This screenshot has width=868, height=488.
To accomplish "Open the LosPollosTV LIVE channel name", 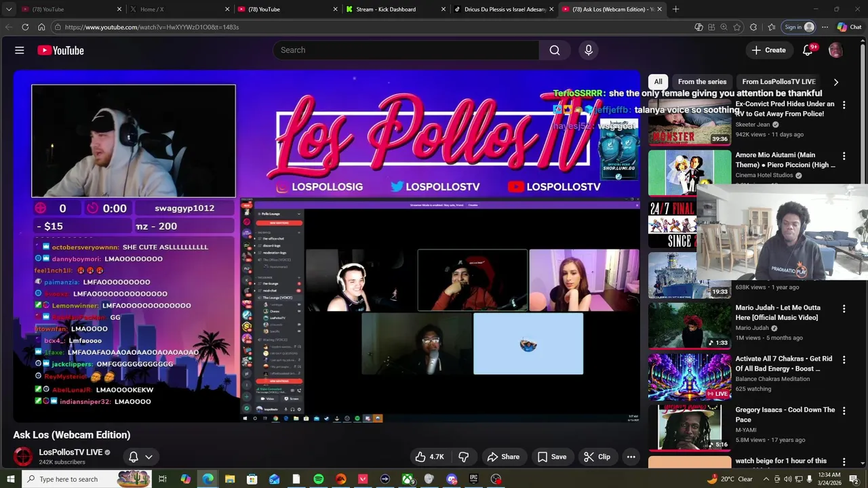I will (71, 452).
